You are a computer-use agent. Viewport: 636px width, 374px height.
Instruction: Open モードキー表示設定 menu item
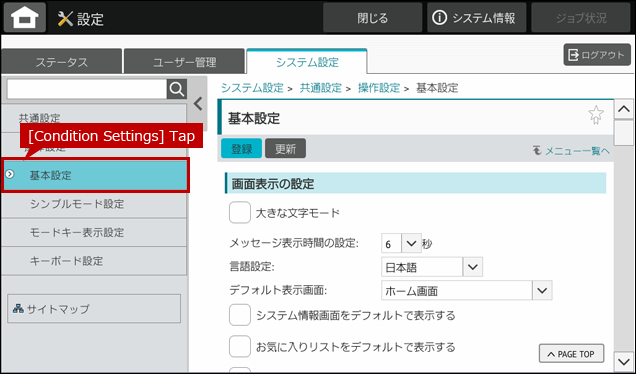point(94,232)
